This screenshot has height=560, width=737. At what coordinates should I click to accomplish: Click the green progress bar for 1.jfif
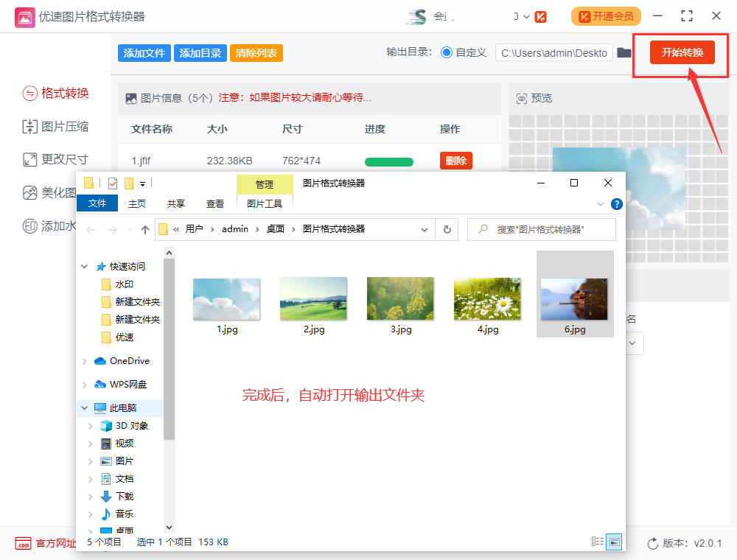pos(388,161)
